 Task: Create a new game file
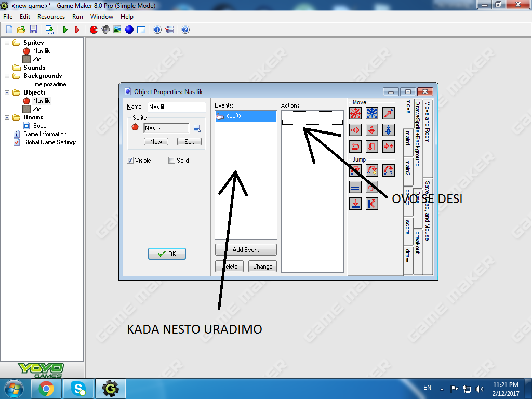[x=9, y=30]
